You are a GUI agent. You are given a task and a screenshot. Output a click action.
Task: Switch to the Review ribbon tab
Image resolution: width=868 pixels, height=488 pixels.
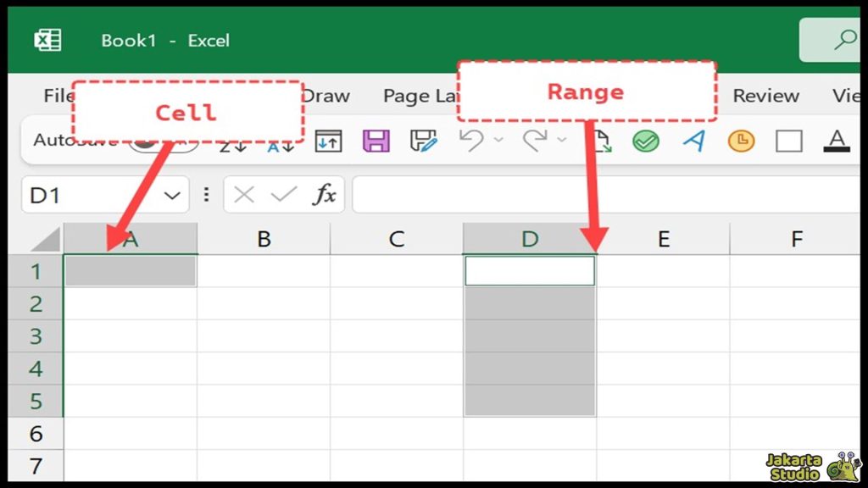click(765, 96)
